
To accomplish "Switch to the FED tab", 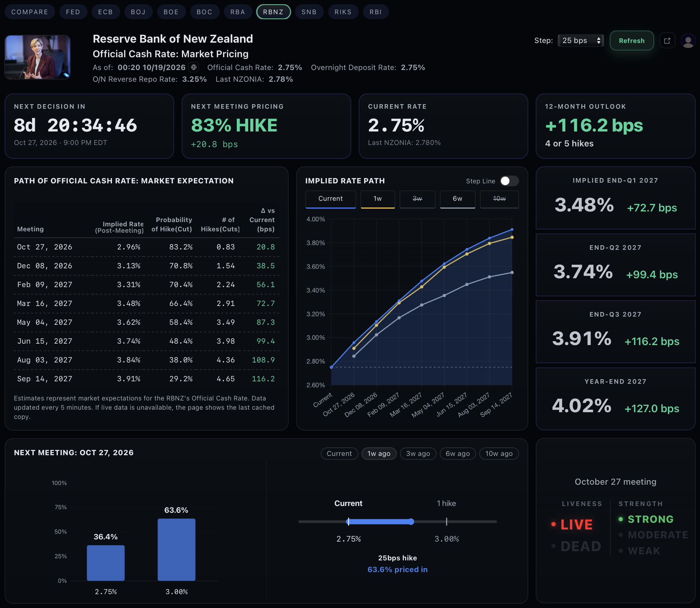I will (73, 12).
